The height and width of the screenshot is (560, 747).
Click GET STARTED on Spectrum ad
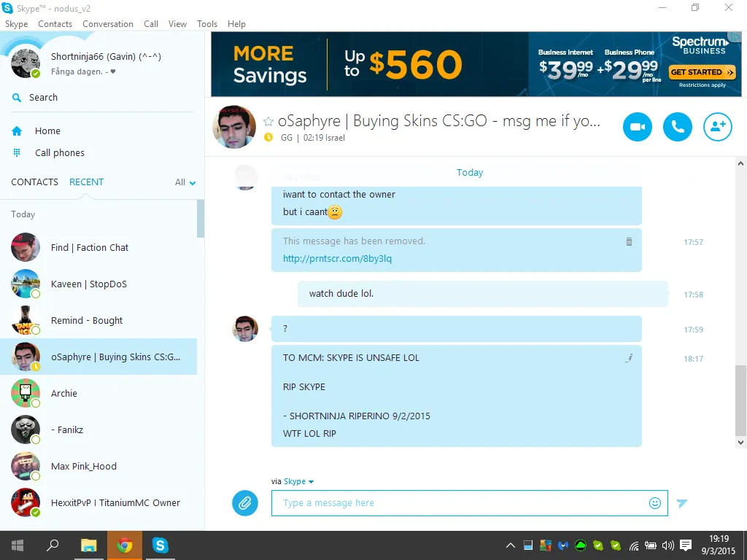point(703,72)
